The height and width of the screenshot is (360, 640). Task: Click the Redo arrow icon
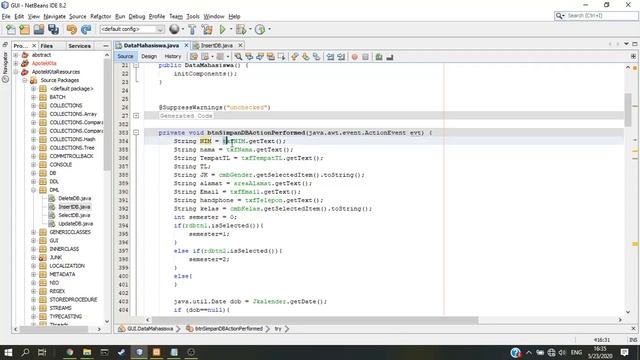[86, 29]
